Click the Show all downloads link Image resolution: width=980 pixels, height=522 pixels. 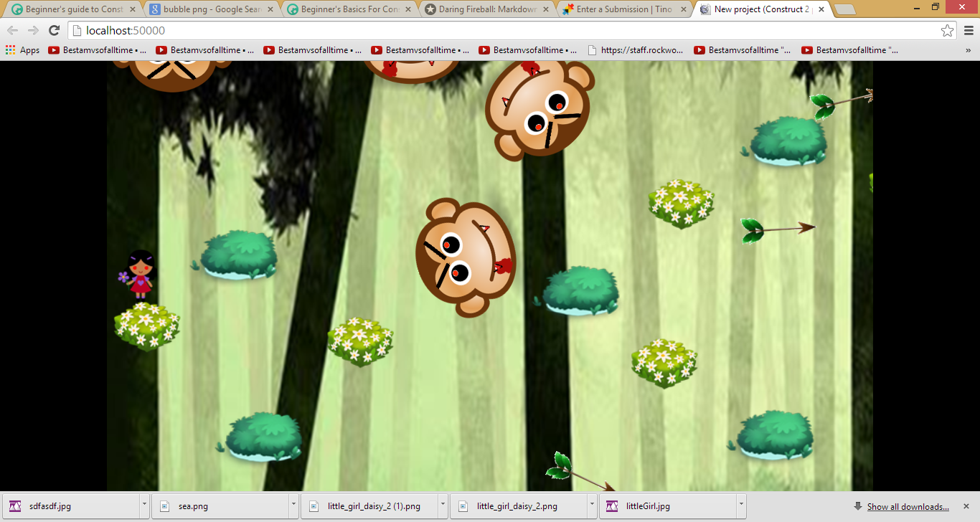(910, 506)
